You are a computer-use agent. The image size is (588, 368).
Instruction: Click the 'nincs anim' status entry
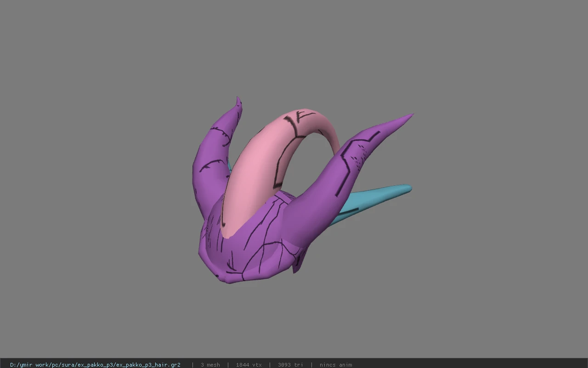tap(336, 365)
